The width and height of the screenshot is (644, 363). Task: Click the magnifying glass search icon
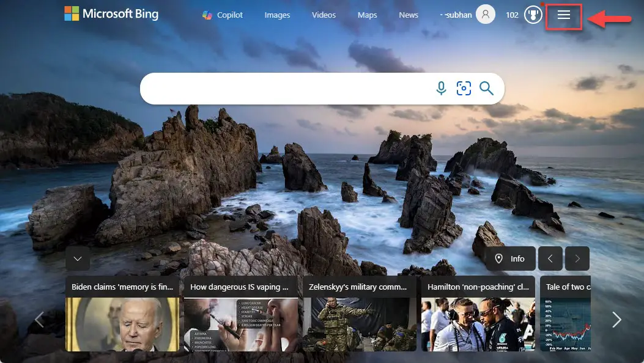click(487, 88)
